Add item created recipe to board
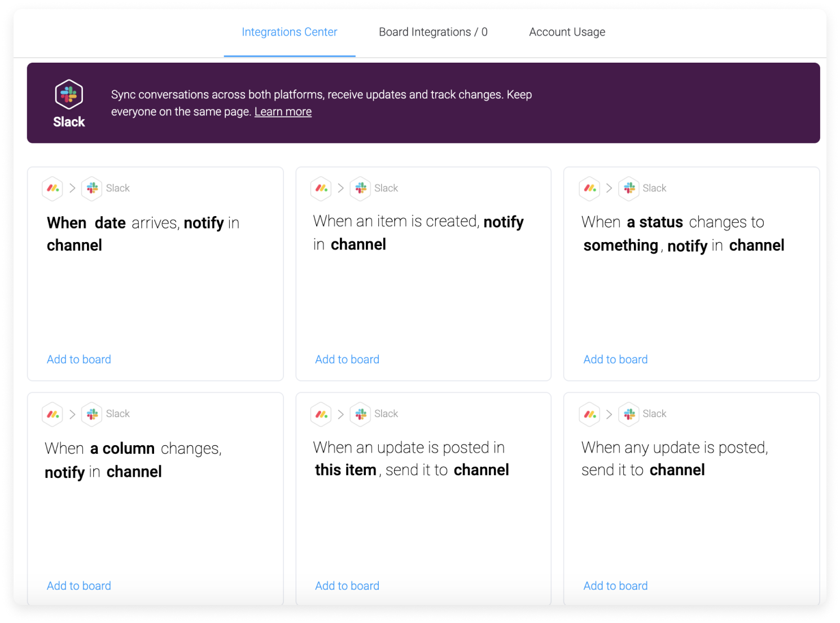Viewport: 840px width, 623px height. coord(347,359)
